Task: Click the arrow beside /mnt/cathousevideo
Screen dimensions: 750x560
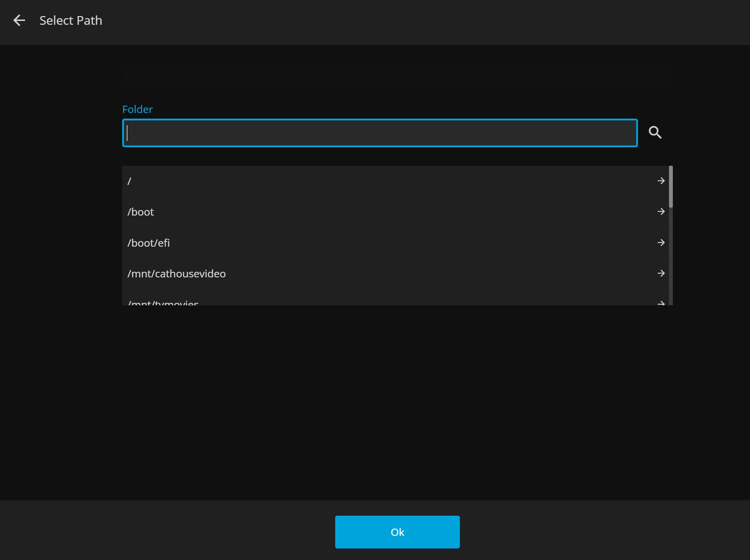Action: (x=661, y=273)
